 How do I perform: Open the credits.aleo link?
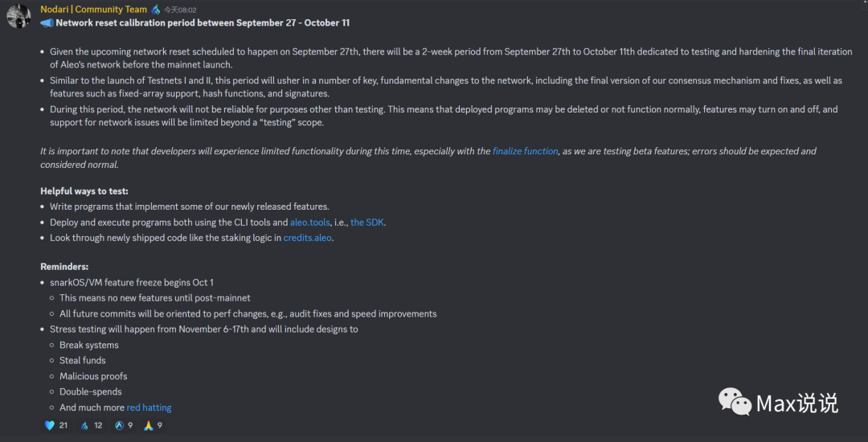coord(309,239)
